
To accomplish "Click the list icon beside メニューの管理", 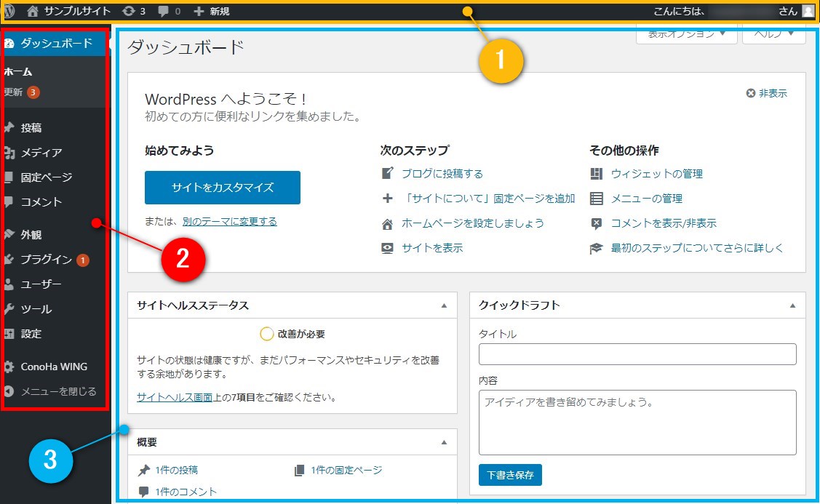I will tap(597, 198).
